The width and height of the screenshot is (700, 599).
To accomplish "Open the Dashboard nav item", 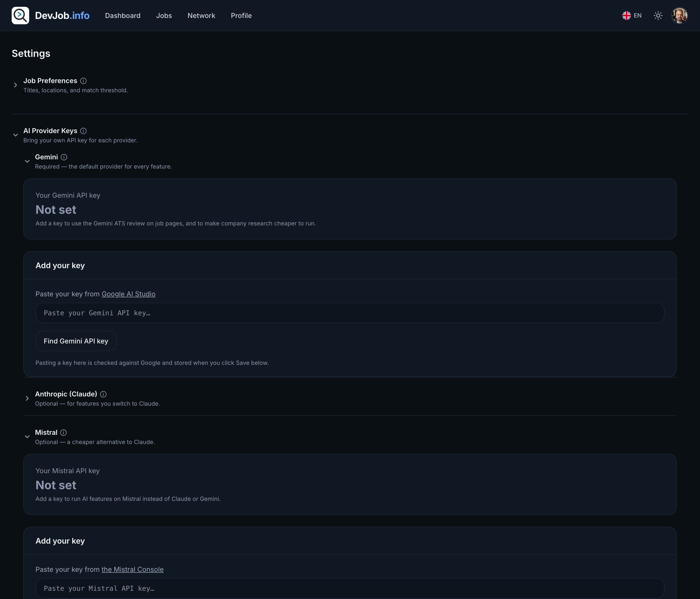I will (x=123, y=16).
